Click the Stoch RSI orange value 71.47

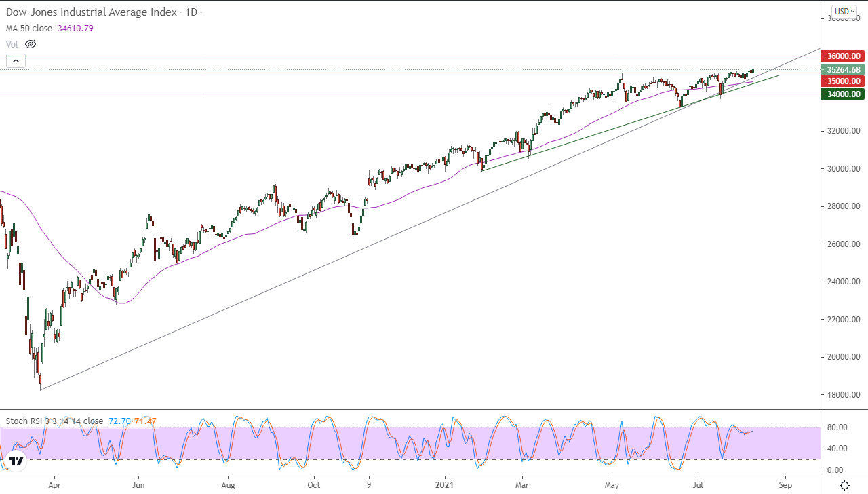tap(145, 421)
